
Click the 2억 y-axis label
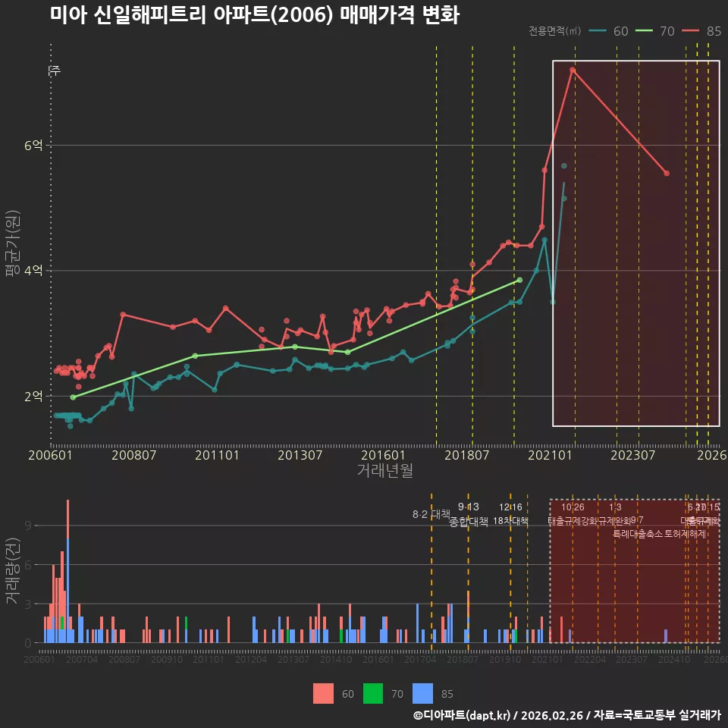(33, 396)
